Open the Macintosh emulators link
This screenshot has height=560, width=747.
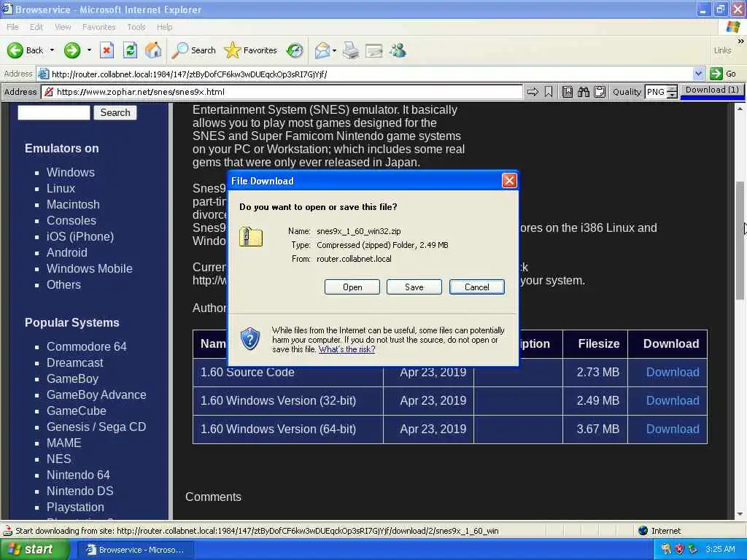pos(73,205)
